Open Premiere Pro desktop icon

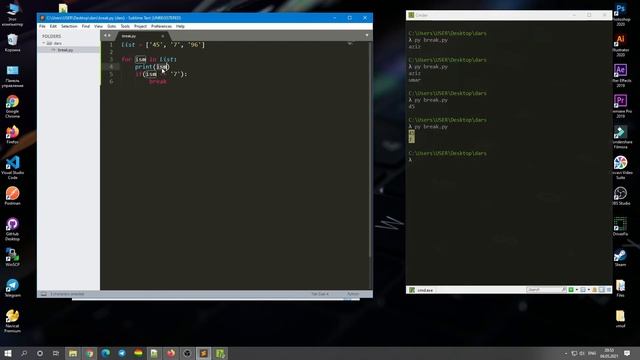621,106
